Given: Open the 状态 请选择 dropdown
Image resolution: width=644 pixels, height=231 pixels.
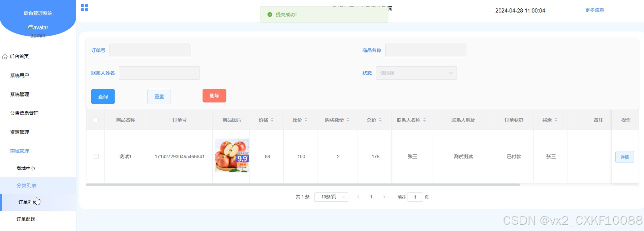Looking at the screenshot, I should click(x=416, y=73).
